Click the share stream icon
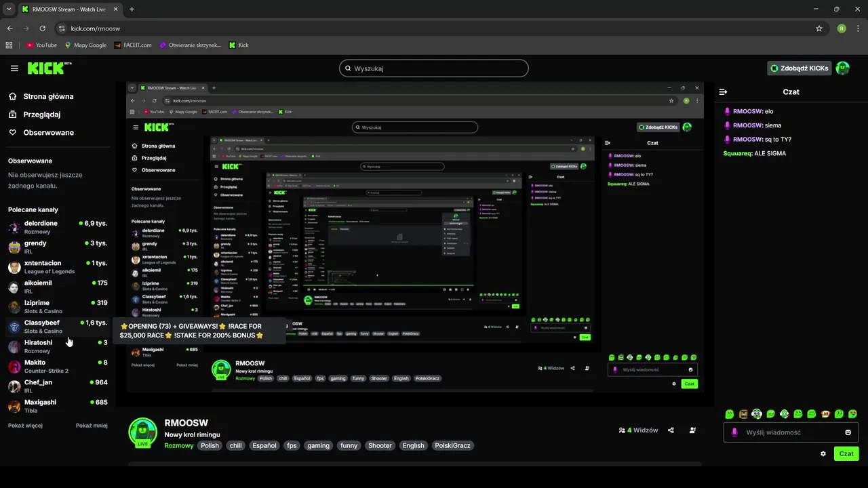 pyautogui.click(x=671, y=430)
